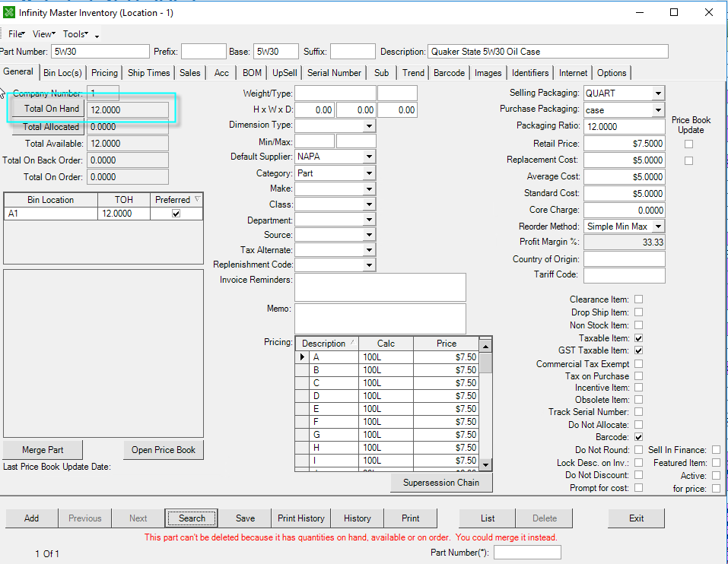Image resolution: width=728 pixels, height=564 pixels.
Task: Sort Pricing grid by Description header
Action: tap(327, 344)
